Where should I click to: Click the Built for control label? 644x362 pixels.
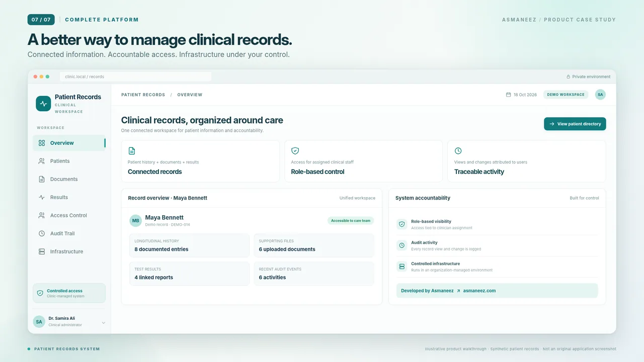tap(584, 198)
